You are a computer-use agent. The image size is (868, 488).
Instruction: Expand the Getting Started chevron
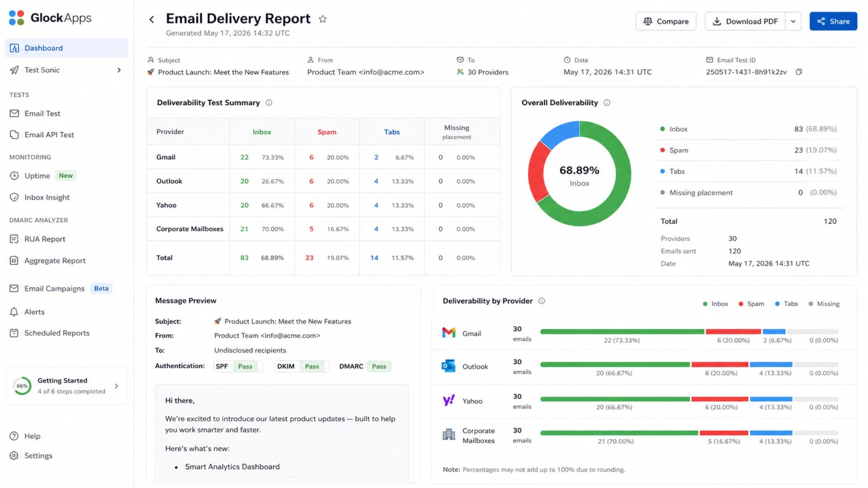116,386
